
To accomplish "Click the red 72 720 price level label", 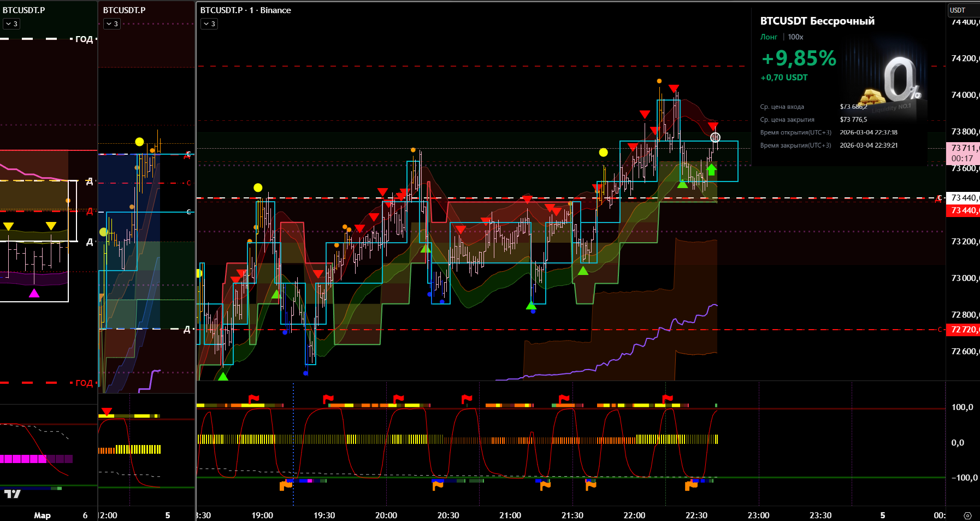I will pyautogui.click(x=963, y=330).
